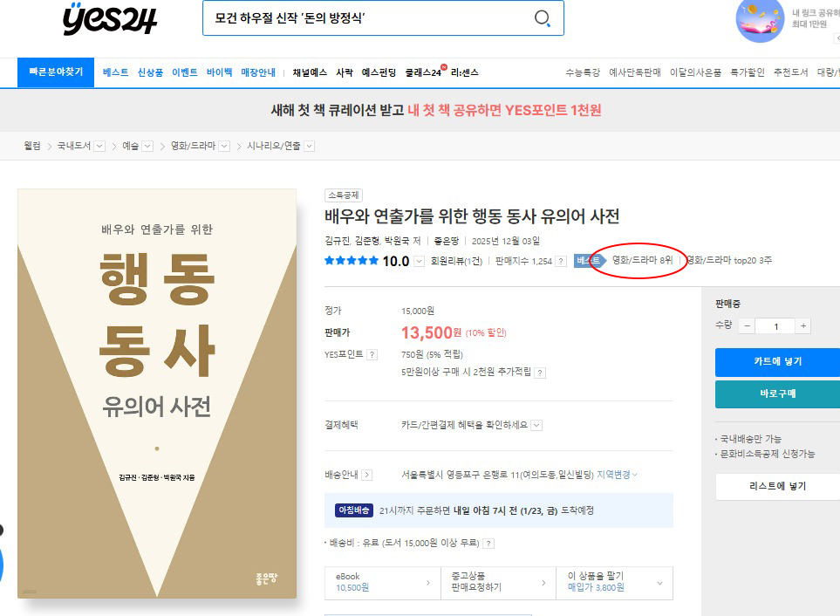Image resolution: width=840 pixels, height=616 pixels.
Task: Click the search magnifier icon
Action: pyautogui.click(x=542, y=18)
